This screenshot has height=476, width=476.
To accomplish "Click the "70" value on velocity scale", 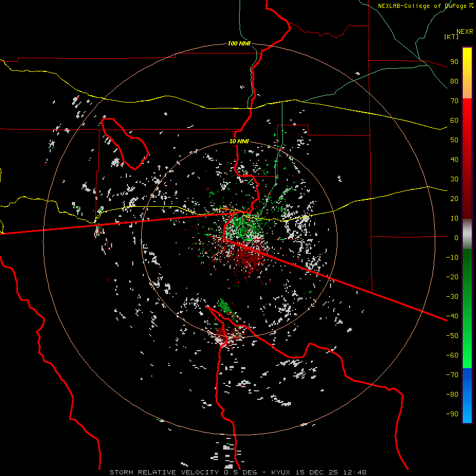I will click(x=454, y=101).
